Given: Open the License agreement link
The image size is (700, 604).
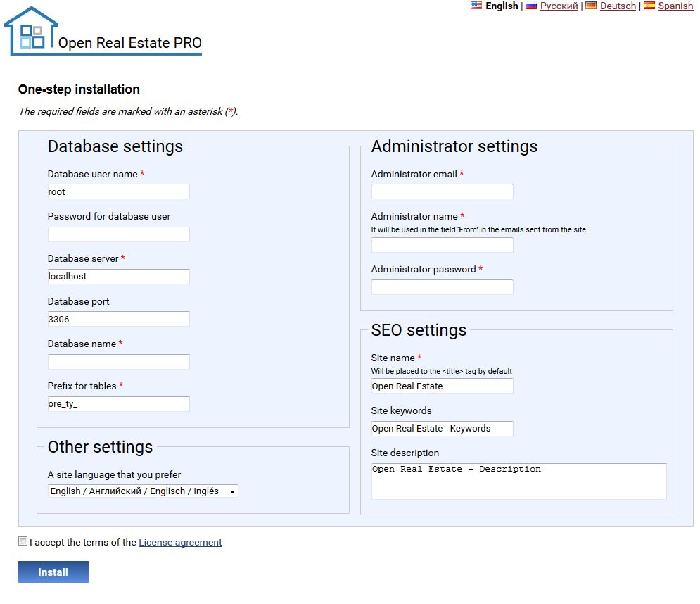Looking at the screenshot, I should tap(180, 543).
